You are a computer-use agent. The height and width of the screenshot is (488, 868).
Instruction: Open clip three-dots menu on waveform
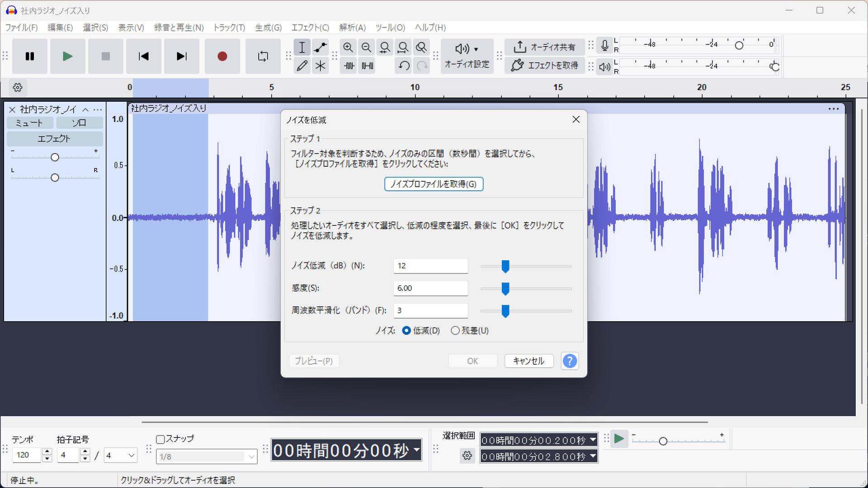(834, 109)
